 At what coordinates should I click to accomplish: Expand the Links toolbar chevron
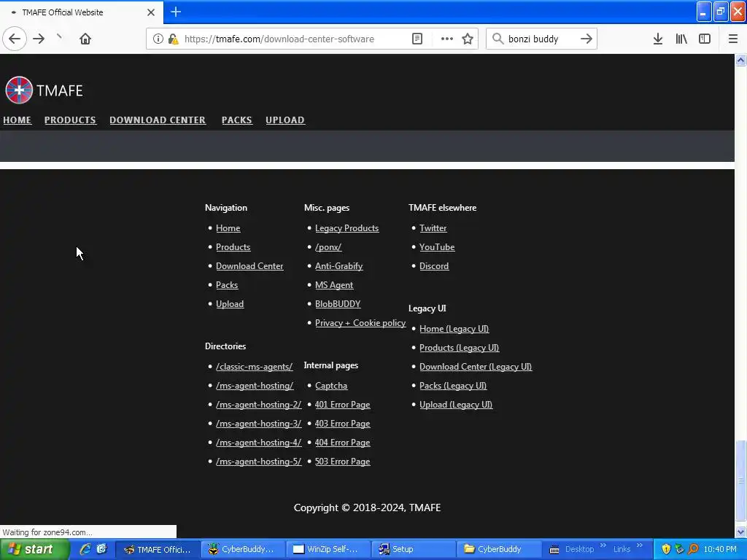point(639,545)
